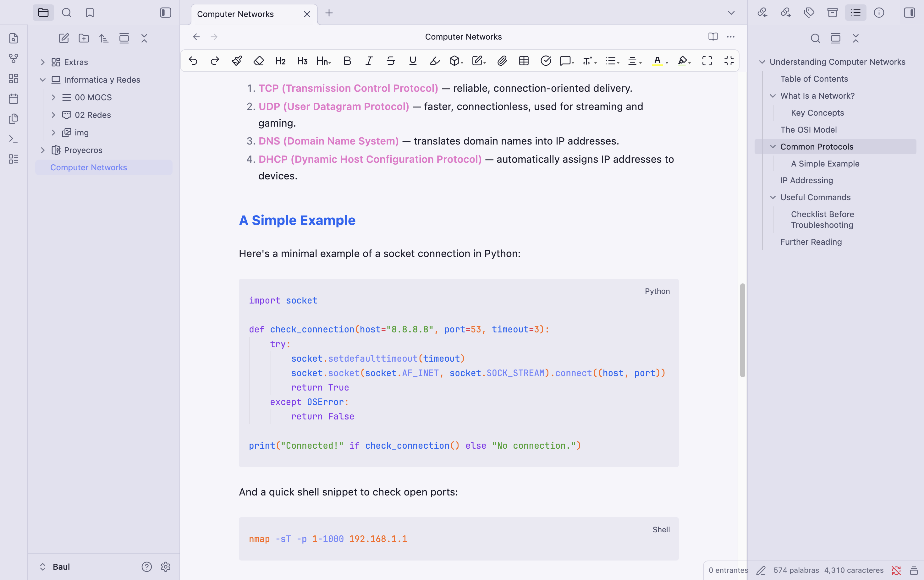Screen dimensions: 924x580
Task: Open the tags panel
Action: 809,13
